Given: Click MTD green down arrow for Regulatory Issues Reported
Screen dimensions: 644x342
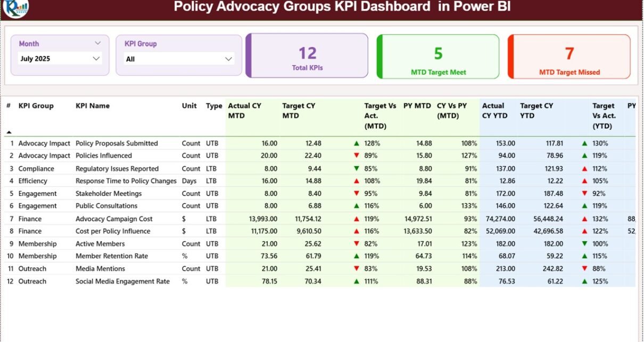Looking at the screenshot, I should point(357,168).
